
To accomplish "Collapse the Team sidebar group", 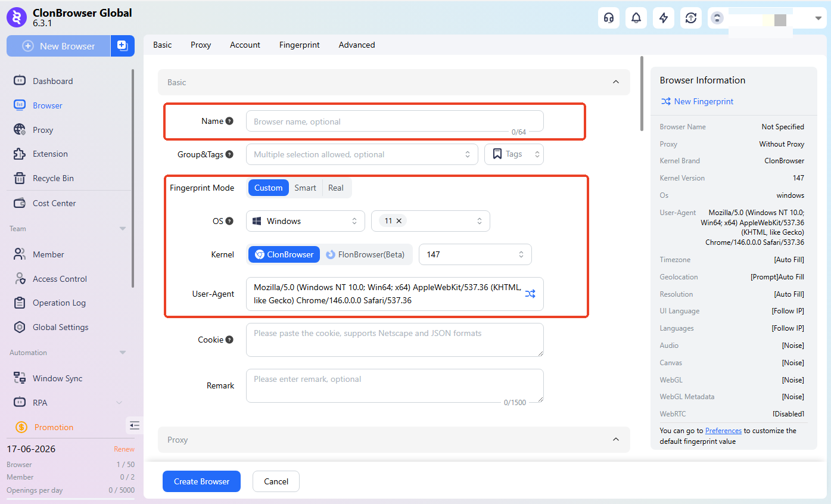I will point(123,229).
